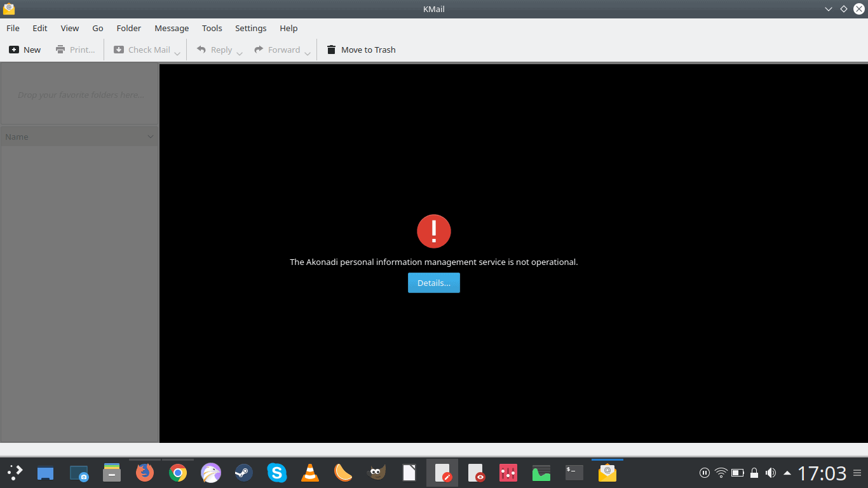Expand the Reply options arrow
868x488 pixels.
239,53
